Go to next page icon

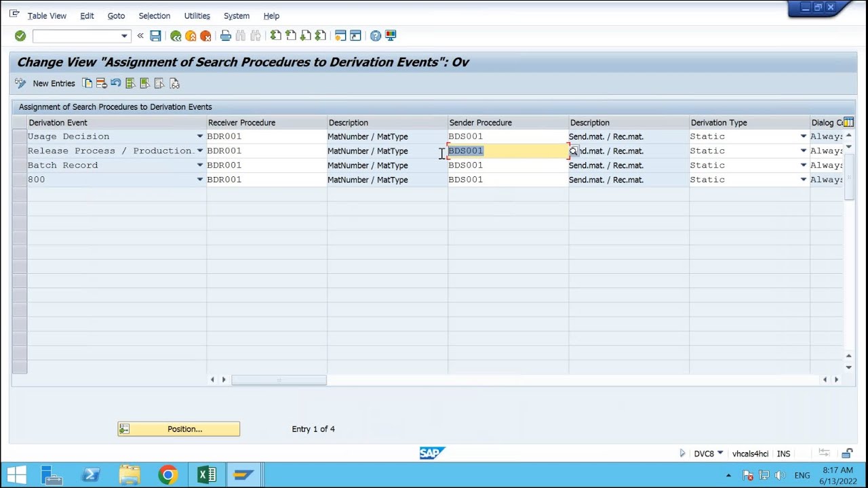pos(305,36)
